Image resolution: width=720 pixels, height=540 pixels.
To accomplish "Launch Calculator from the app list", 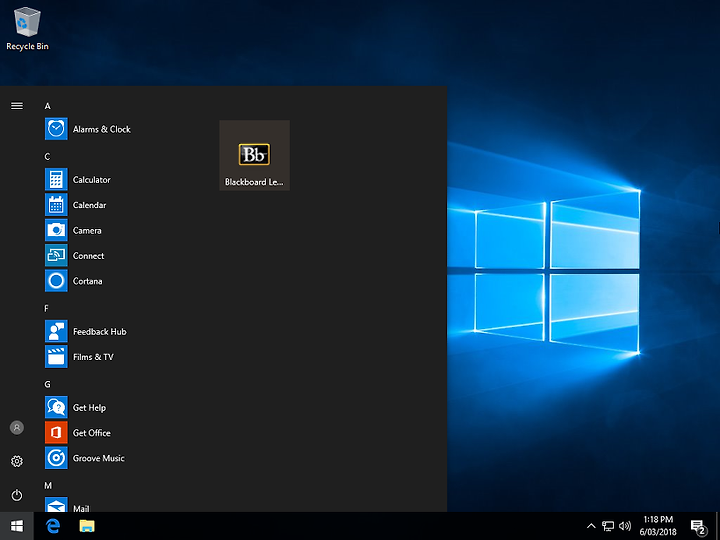I will pyautogui.click(x=56, y=180).
